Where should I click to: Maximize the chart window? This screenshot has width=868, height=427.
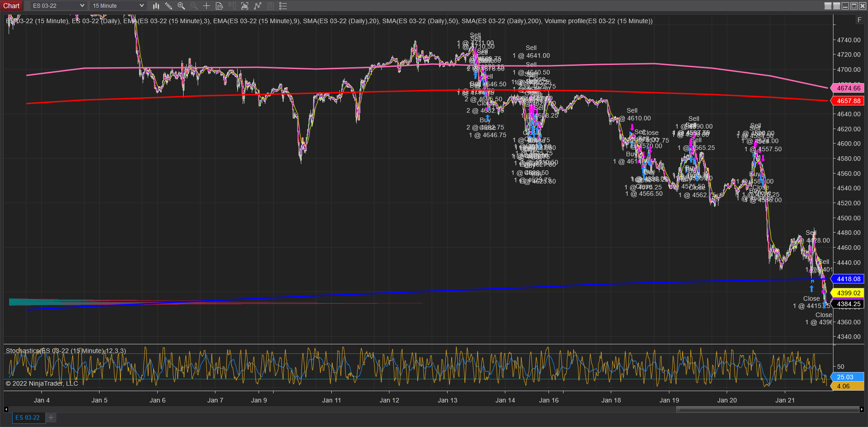[x=854, y=6]
